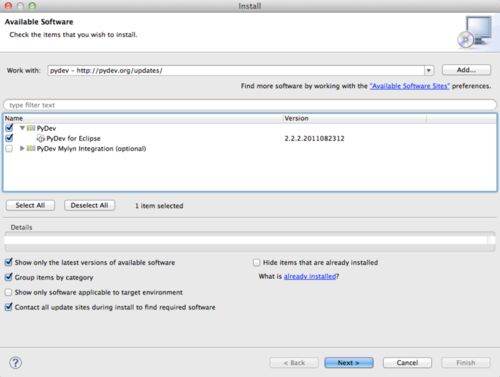500x377 pixels.
Task: Toggle Contact all update sites checkbox
Action: (9, 307)
